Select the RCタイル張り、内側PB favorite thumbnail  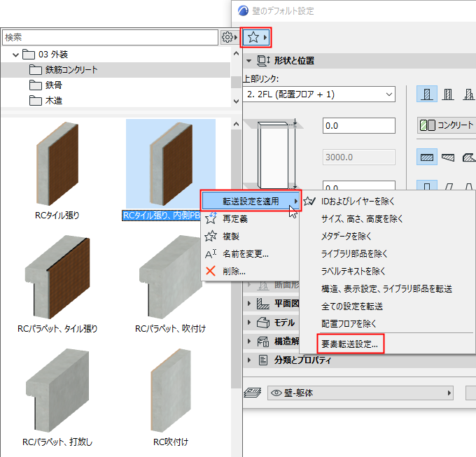coord(171,164)
